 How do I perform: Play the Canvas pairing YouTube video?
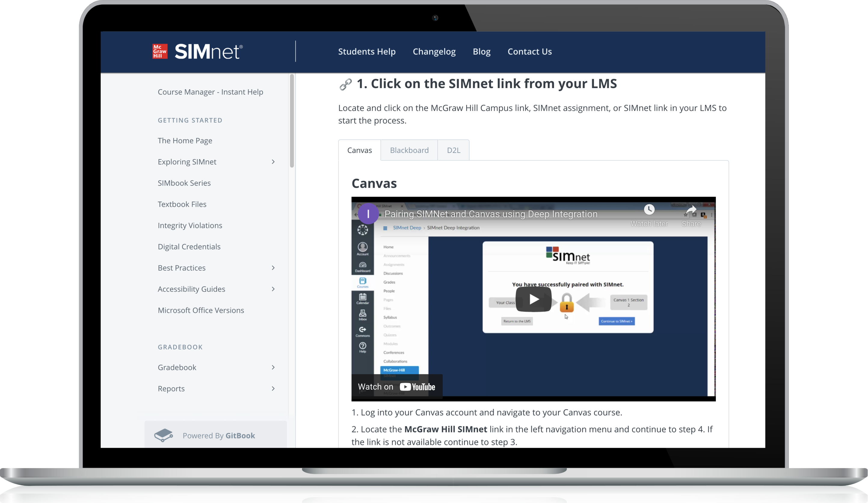click(x=534, y=299)
